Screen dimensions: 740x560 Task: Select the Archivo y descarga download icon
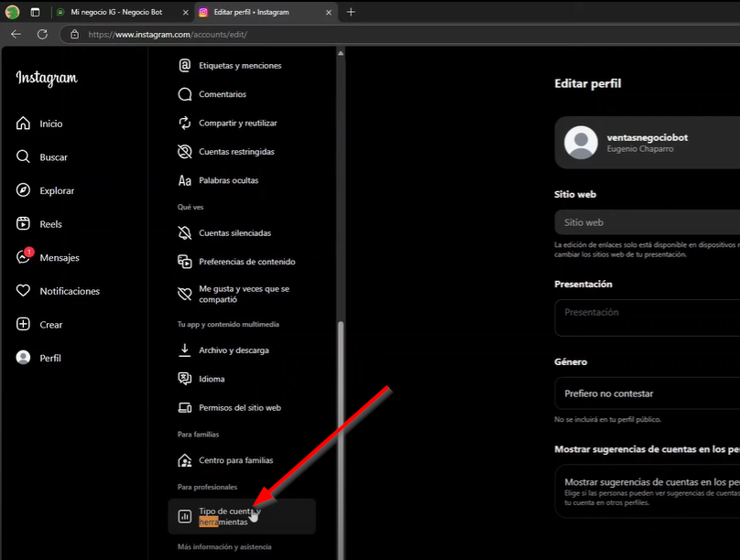184,350
